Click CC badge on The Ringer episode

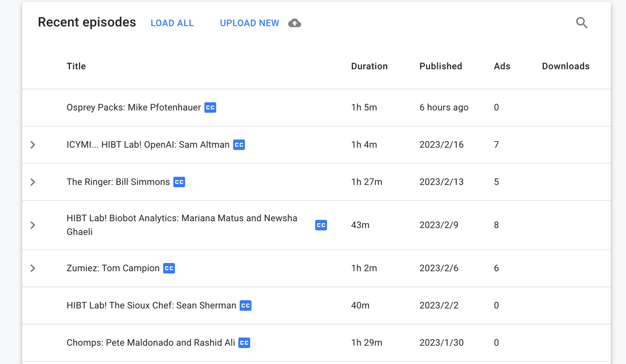(179, 182)
